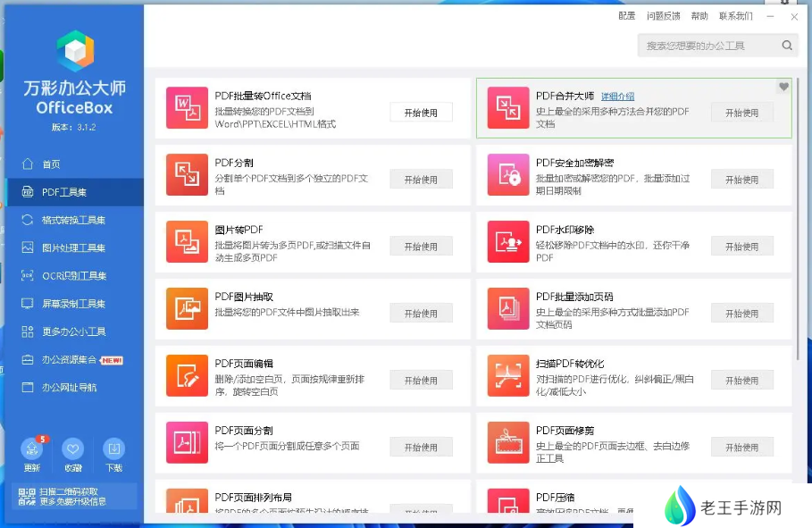Open the 收藏 favorites heart in sidebar
The image size is (812, 528).
(73, 449)
